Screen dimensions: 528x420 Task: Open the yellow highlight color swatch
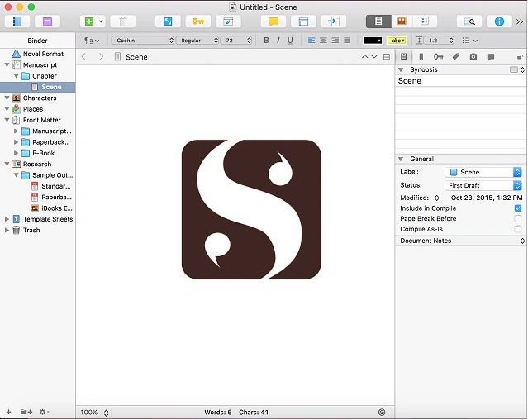coord(397,41)
